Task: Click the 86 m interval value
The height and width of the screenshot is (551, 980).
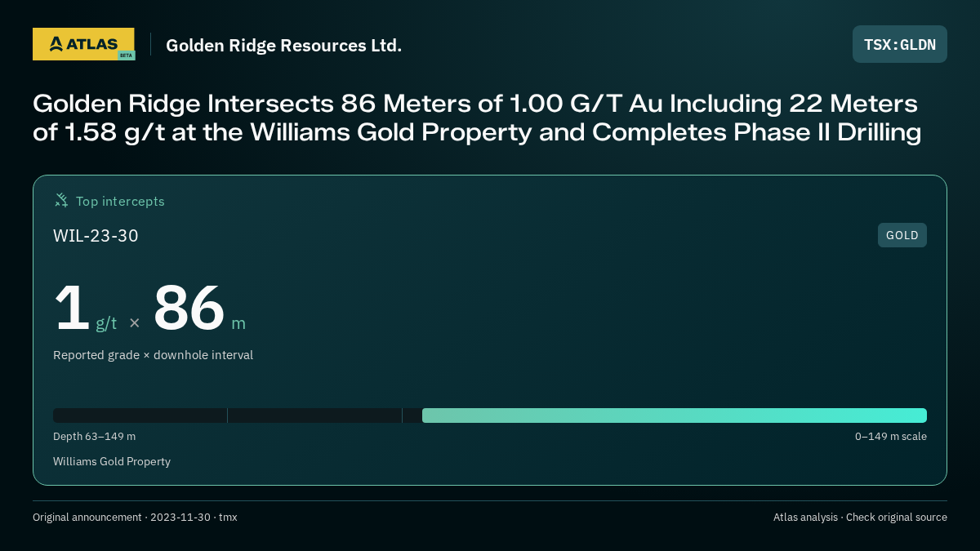Action: click(199, 309)
